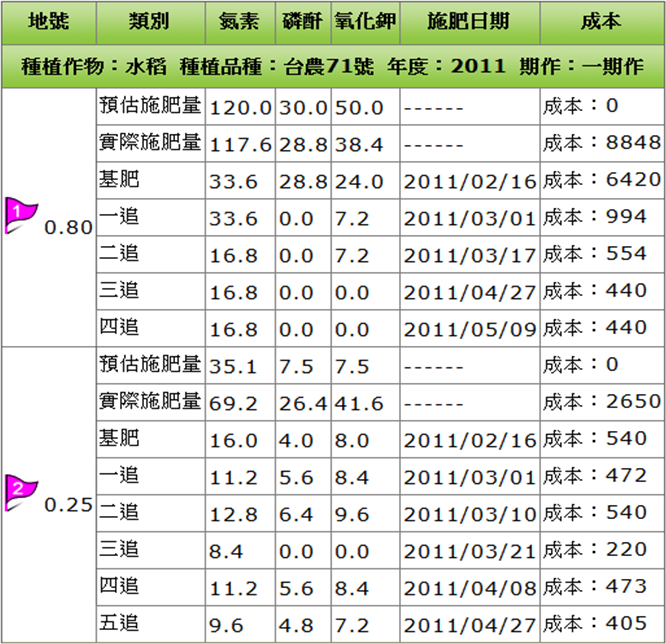Click phosphorus value 30.0
The height and width of the screenshot is (644, 666).
tap(303, 108)
